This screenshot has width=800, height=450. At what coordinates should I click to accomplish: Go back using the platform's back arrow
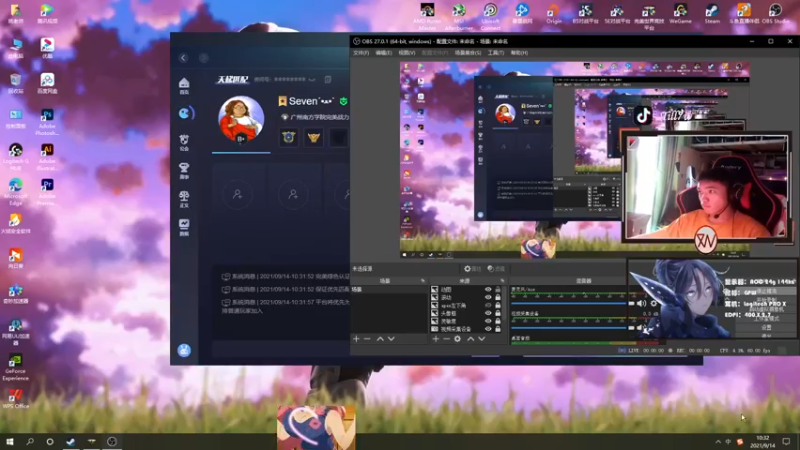point(183,58)
